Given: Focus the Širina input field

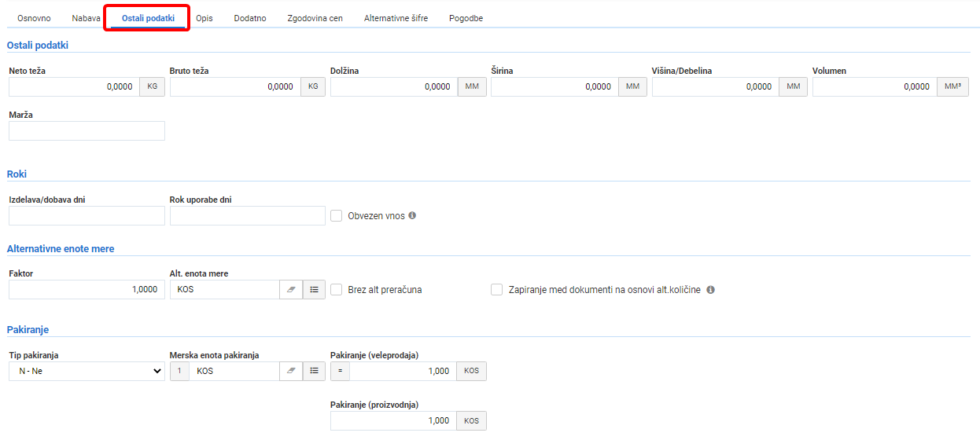Looking at the screenshot, I should click(x=554, y=86).
